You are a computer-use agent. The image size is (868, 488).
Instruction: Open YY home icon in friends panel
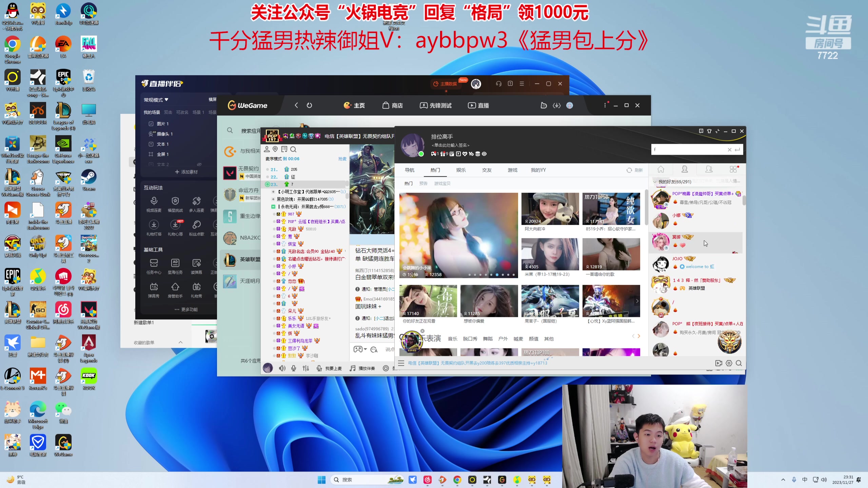661,169
